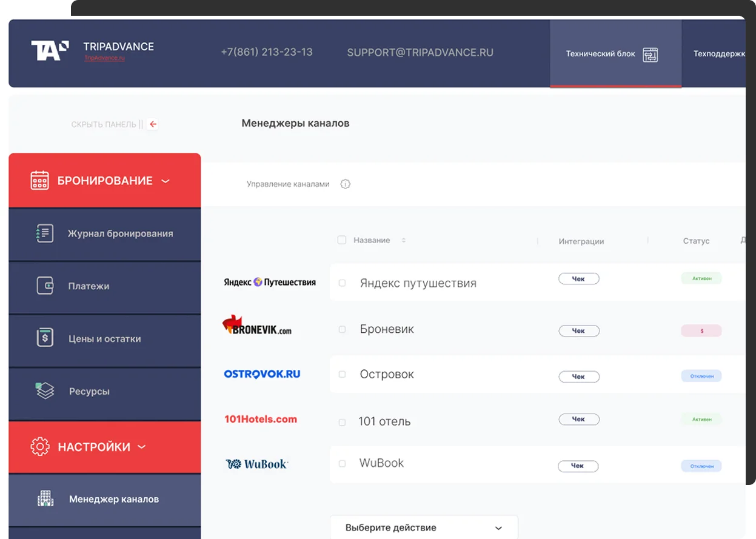Sort by Название column arrows
This screenshot has height=539, width=756.
404,241
